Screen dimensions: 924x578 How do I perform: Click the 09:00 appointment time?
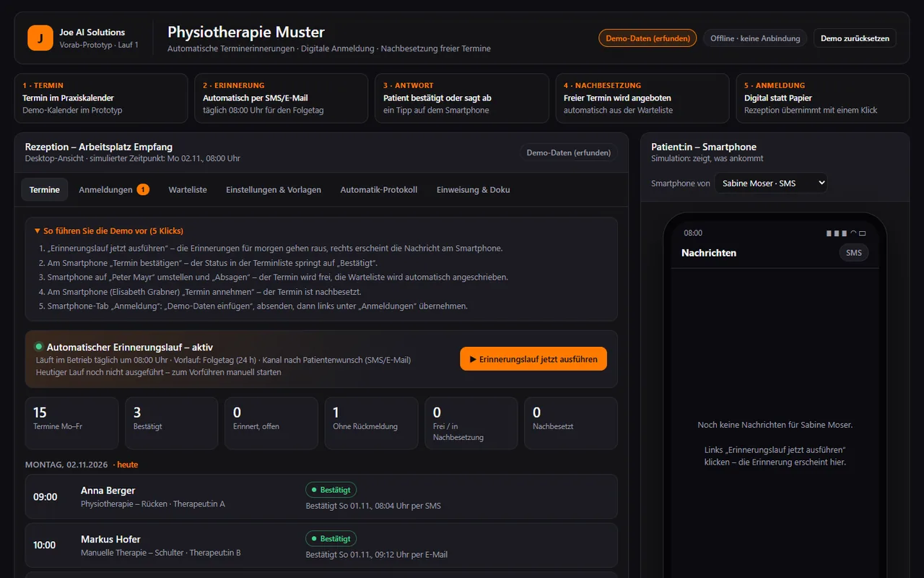[45, 496]
